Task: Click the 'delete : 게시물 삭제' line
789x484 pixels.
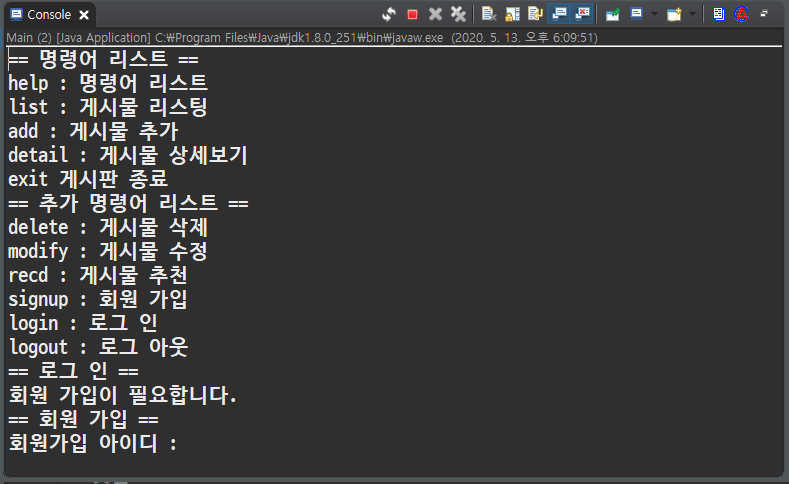Action: pos(108,227)
